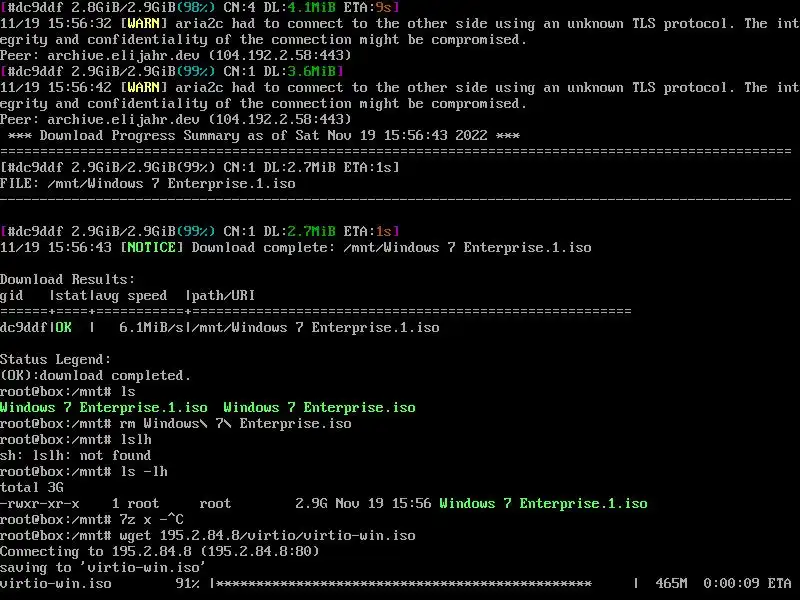
Task: Click the '0:00:09 ETA' remaining time
Action: coord(747,583)
